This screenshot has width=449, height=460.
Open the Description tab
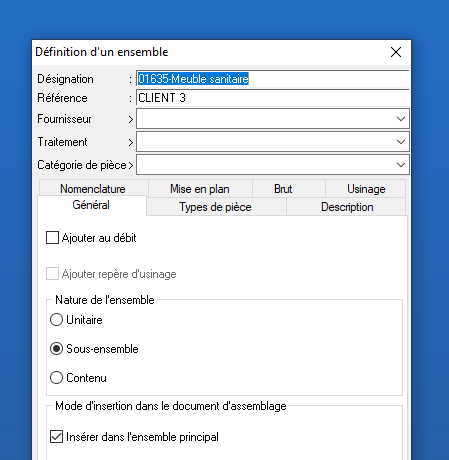point(347,207)
